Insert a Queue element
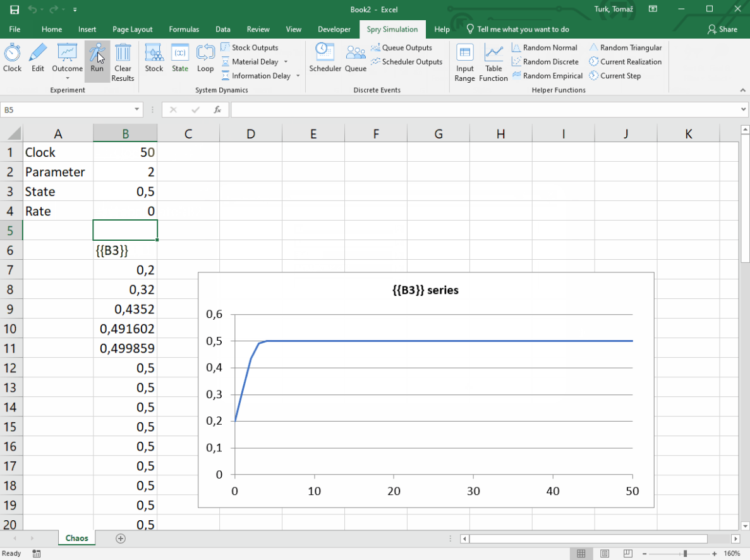750x560 pixels. 356,58
